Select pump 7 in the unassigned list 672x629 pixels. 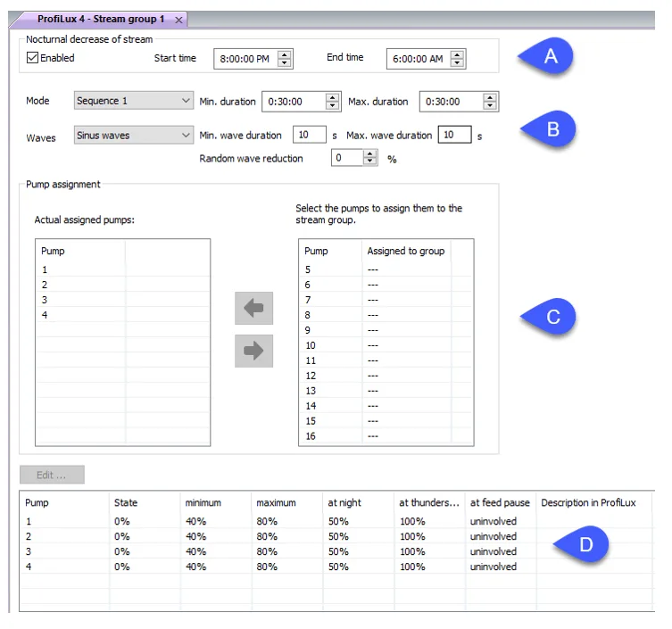click(386, 300)
